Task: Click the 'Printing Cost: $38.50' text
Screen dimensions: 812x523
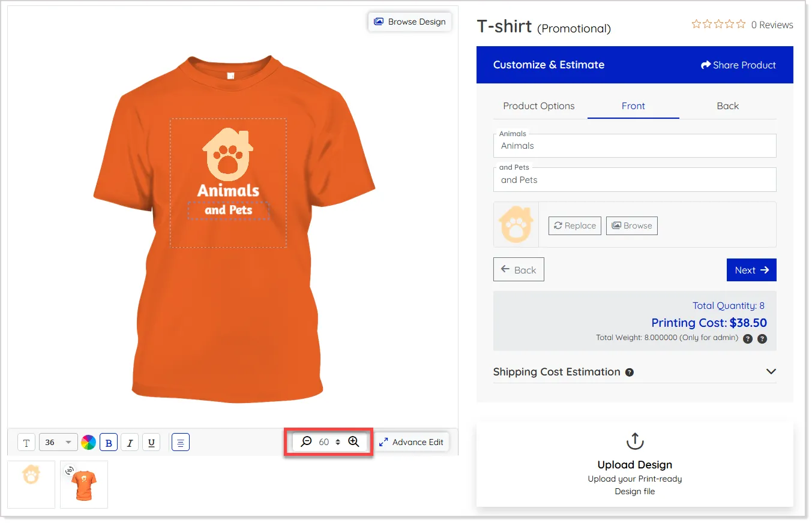Action: 709,323
